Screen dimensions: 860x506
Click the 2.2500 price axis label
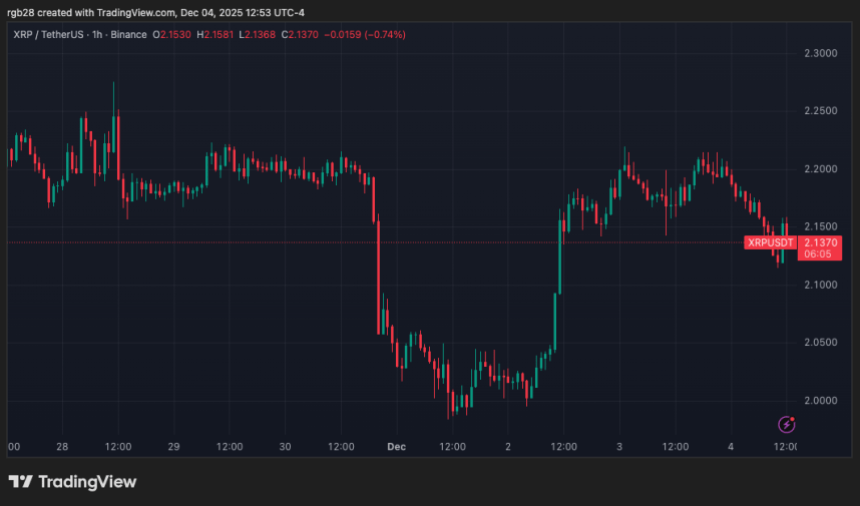[821, 111]
